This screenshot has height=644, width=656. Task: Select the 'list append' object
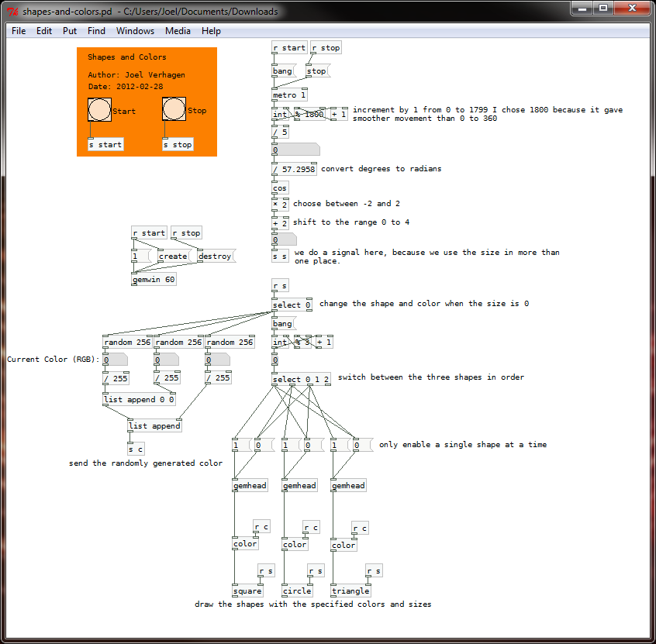[154, 425]
